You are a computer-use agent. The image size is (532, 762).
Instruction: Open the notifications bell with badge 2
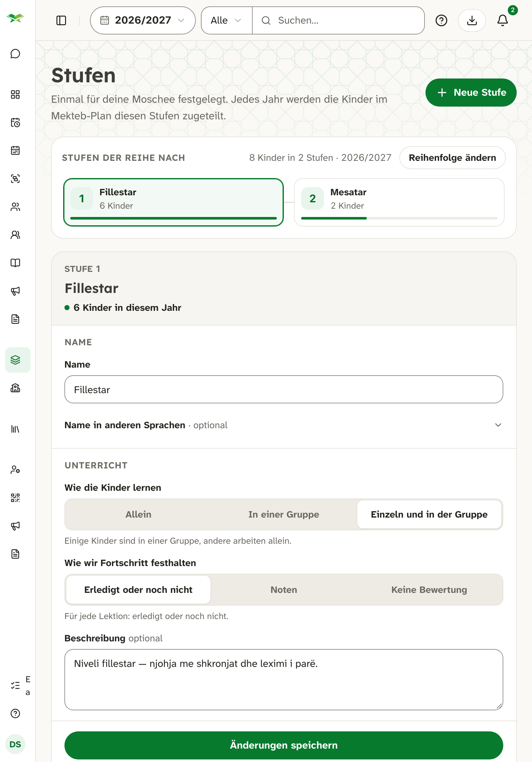(503, 20)
